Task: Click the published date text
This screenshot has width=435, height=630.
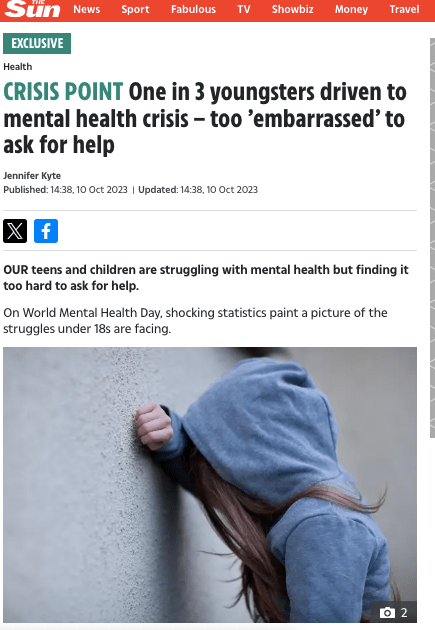Action: (x=65, y=190)
